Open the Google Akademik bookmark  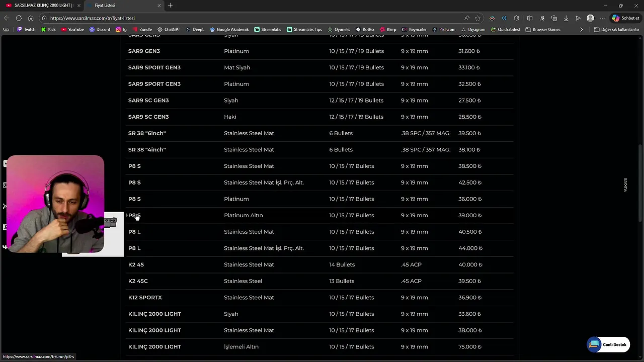[229, 30]
